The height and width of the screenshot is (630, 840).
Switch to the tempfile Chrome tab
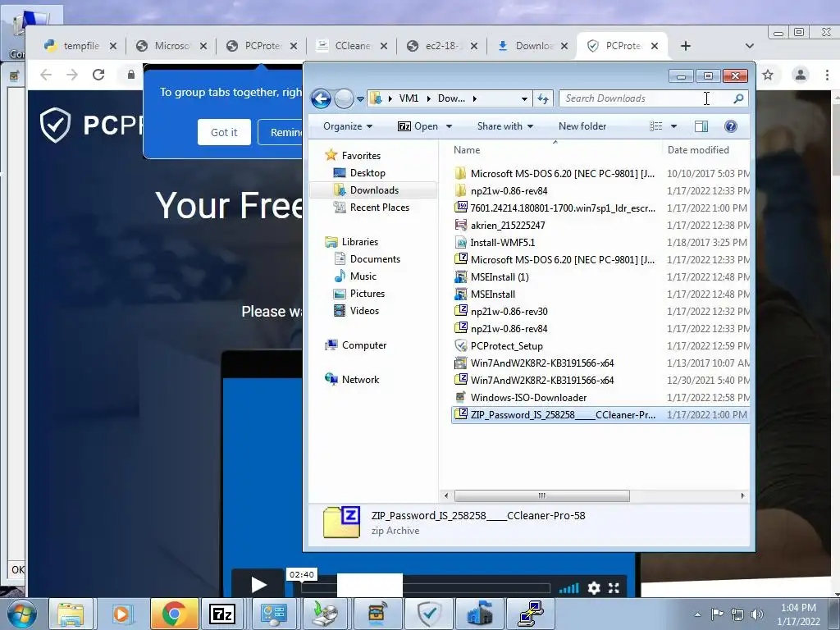point(81,46)
